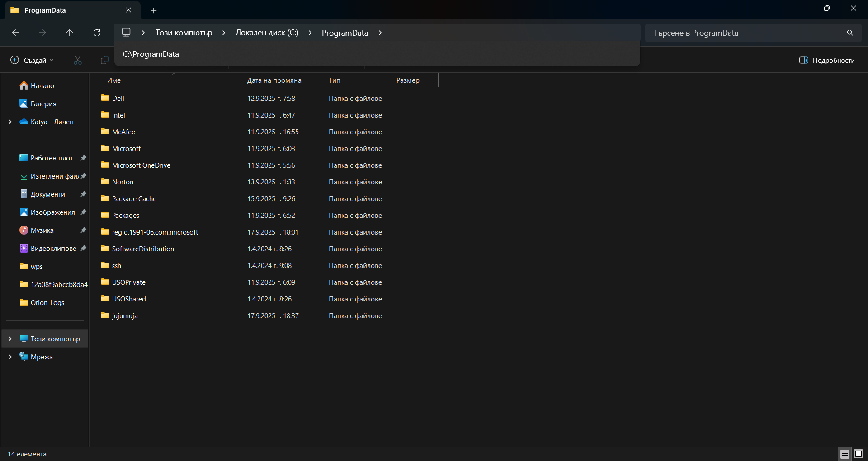The height and width of the screenshot is (461, 868).
Task: Sort by the Име column header
Action: coord(173,80)
